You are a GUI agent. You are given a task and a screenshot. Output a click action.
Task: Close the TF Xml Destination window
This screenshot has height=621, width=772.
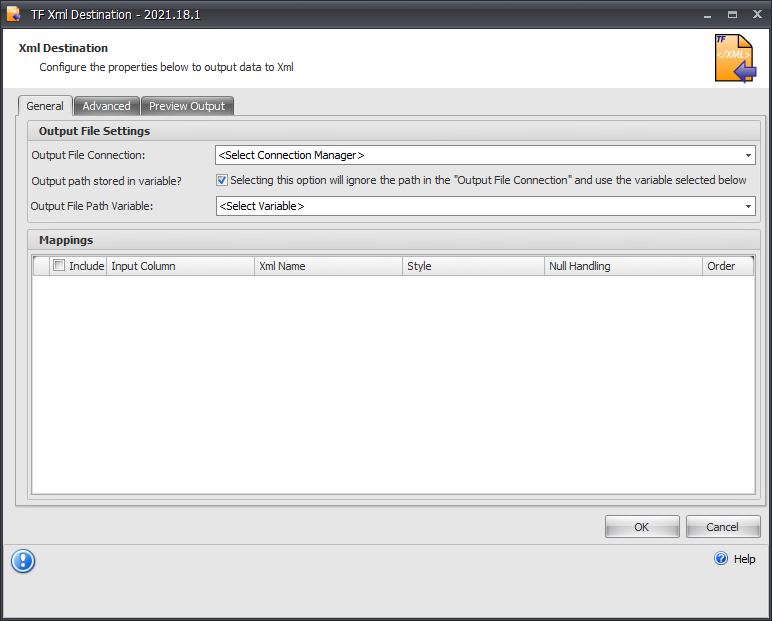click(x=757, y=14)
